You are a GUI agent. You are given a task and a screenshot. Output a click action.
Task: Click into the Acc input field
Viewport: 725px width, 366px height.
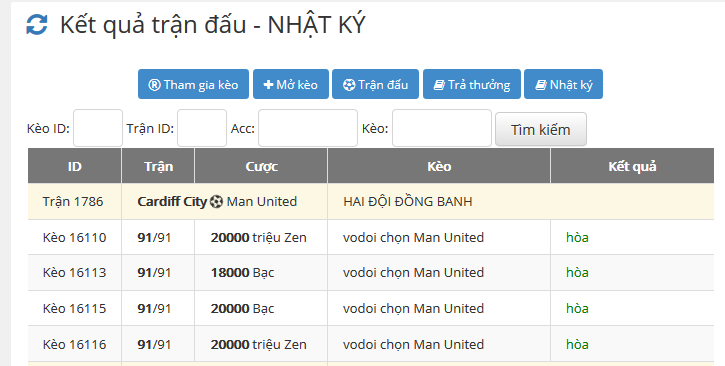(x=308, y=128)
